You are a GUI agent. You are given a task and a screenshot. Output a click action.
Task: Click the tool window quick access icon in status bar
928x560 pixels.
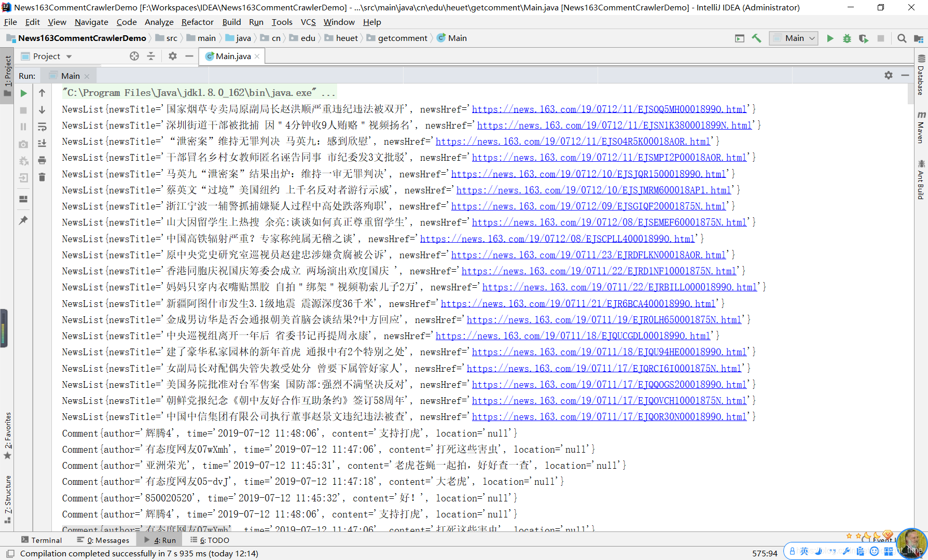coord(10,553)
